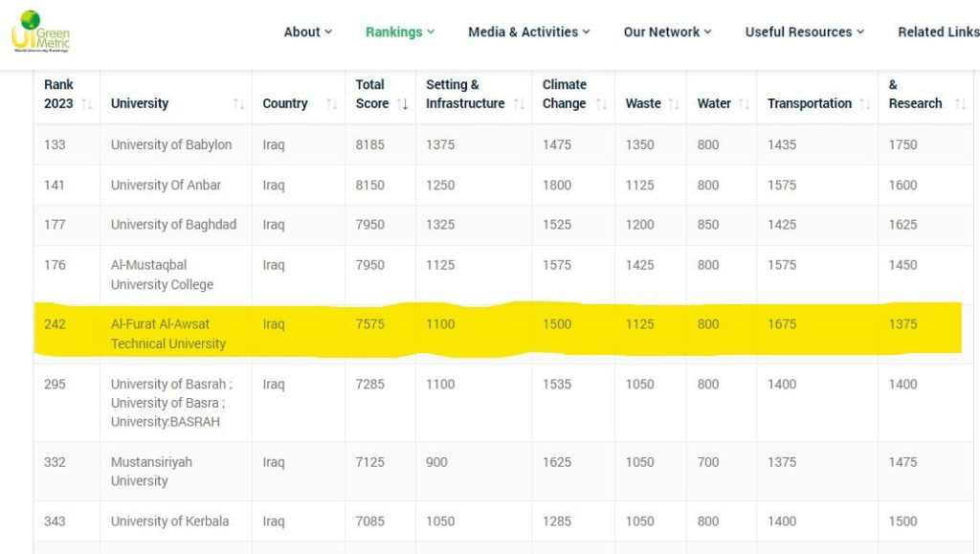The height and width of the screenshot is (554, 980).
Task: Sort by Climate Change arrows
Action: tap(601, 103)
